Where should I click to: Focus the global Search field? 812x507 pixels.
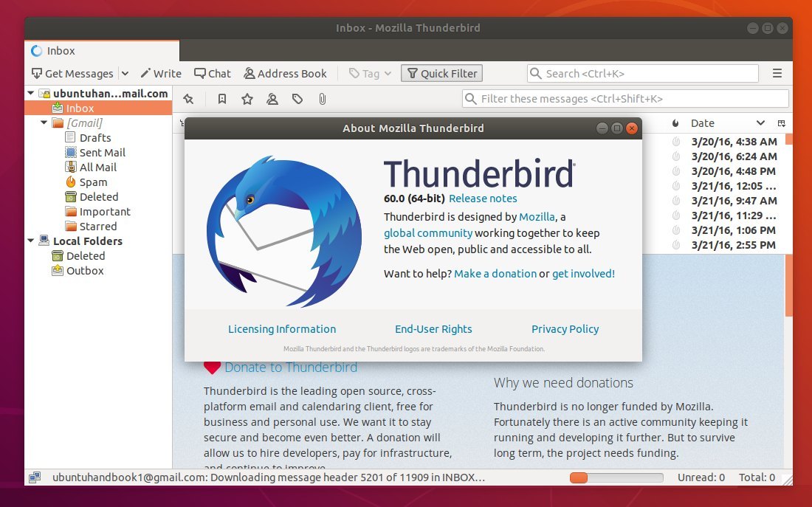coord(643,74)
